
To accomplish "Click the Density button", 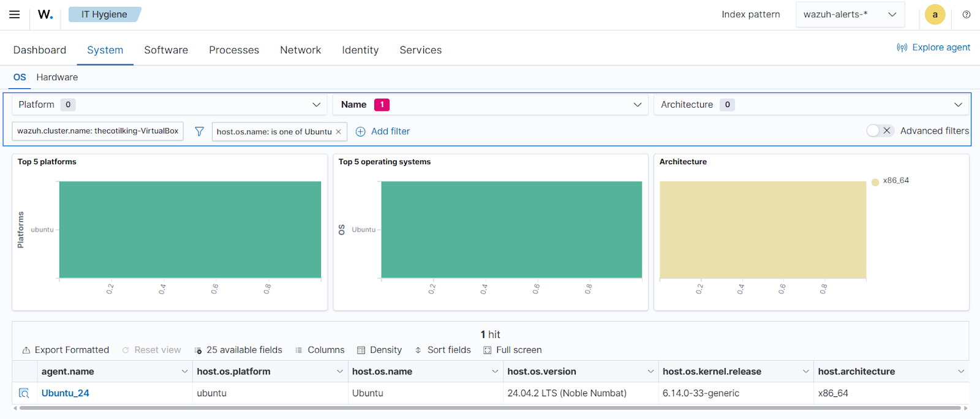I will pyautogui.click(x=379, y=350).
